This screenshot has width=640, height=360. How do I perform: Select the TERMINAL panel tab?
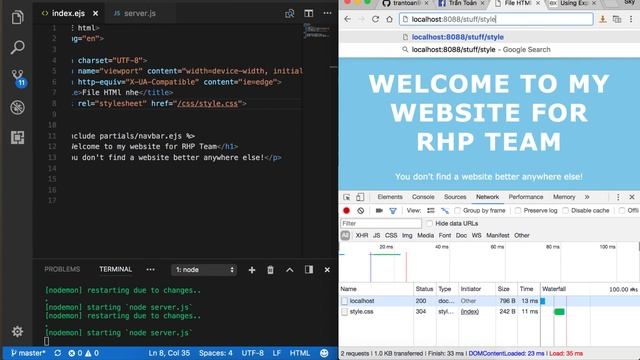pos(116,269)
